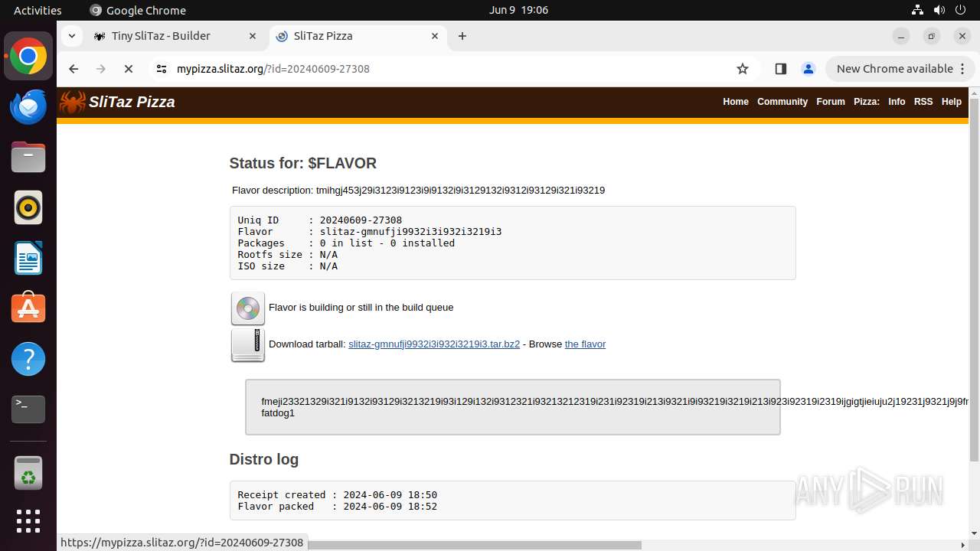The width and height of the screenshot is (980, 551).
Task: Click the Flavor packed 2024-06-09 18:52 line
Action: pyautogui.click(x=338, y=507)
